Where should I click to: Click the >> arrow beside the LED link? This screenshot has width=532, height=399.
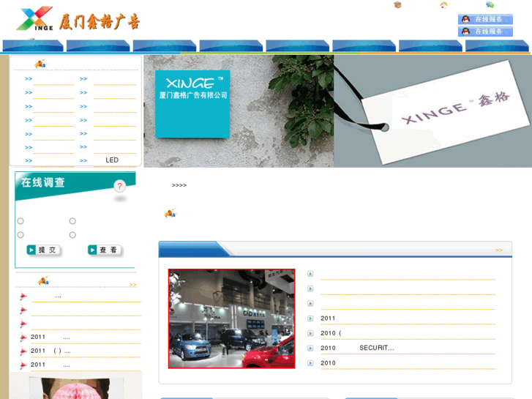(x=83, y=160)
